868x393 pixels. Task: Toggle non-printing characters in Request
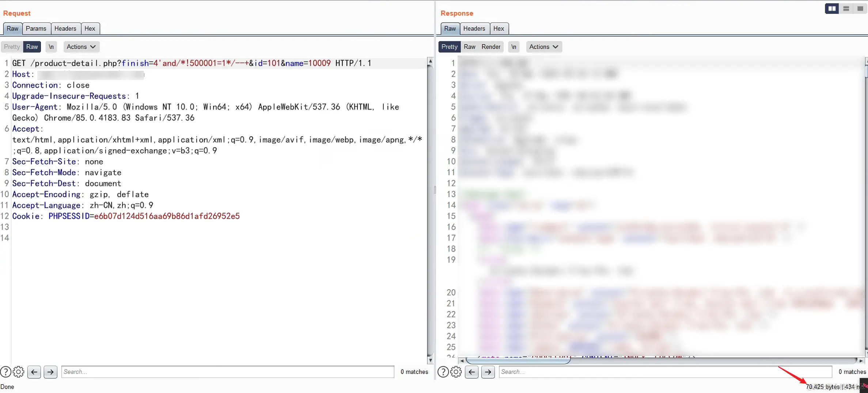point(51,47)
